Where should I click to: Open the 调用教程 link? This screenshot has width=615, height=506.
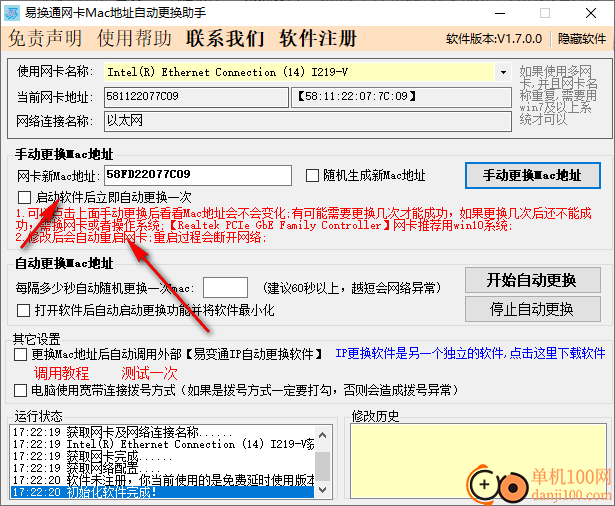(61, 373)
